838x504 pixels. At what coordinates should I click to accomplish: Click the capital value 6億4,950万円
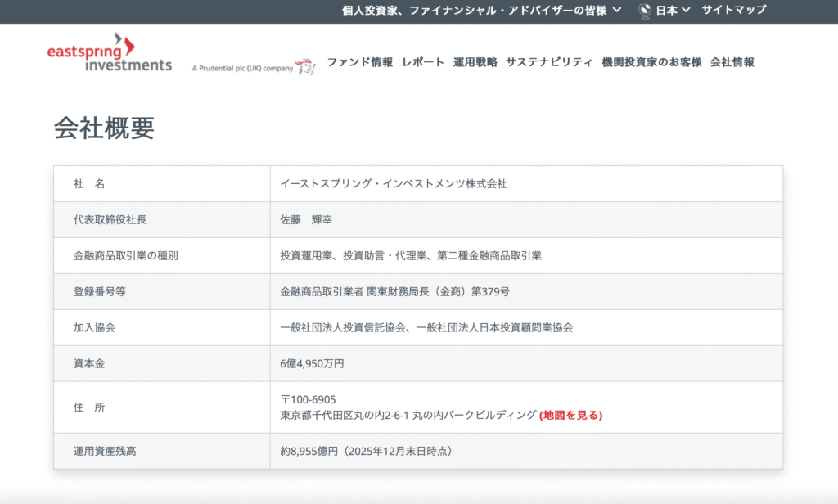(312, 363)
